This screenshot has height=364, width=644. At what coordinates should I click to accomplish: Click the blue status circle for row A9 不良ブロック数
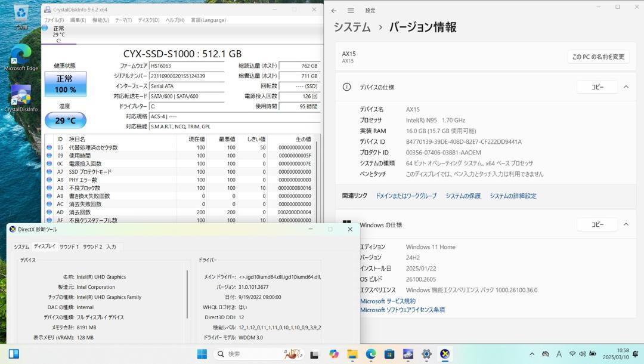(49, 188)
